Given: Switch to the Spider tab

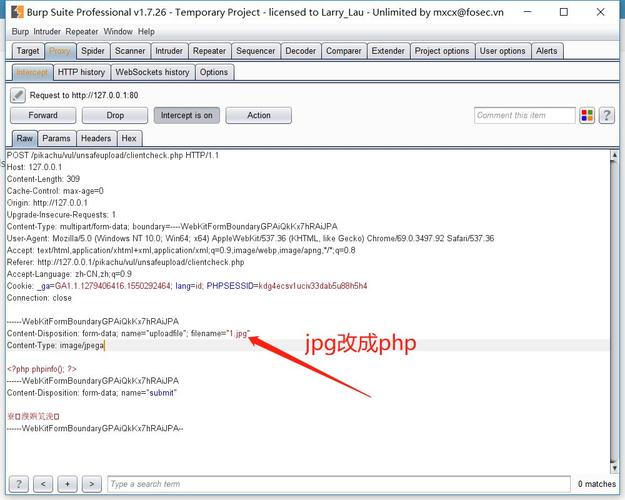Looking at the screenshot, I should pyautogui.click(x=92, y=51).
